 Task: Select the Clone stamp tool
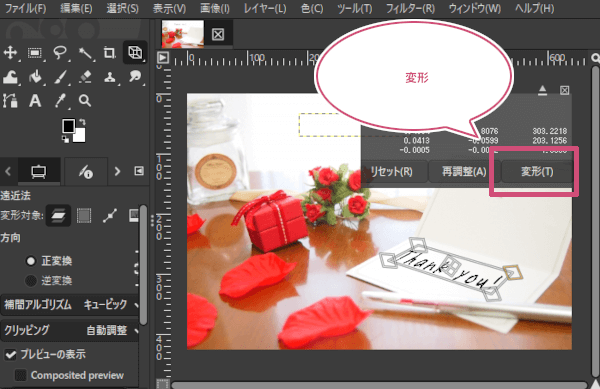pos(110,77)
